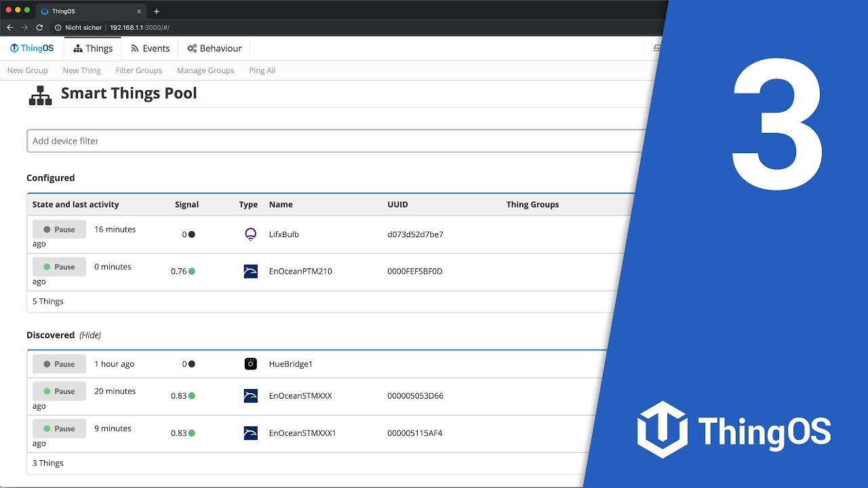This screenshot has width=868, height=488.
Task: Click the State and last activity header
Action: click(x=75, y=204)
